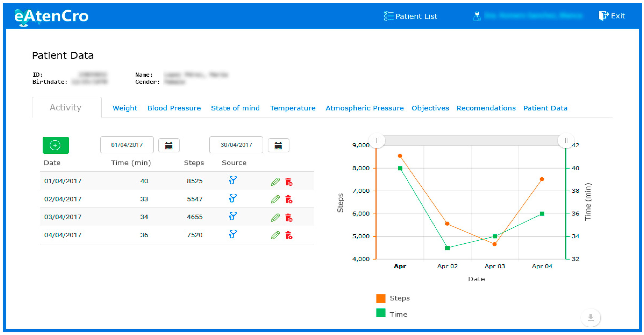Focus the start date field 01/04/2017
The height and width of the screenshot is (335, 644).
click(127, 145)
